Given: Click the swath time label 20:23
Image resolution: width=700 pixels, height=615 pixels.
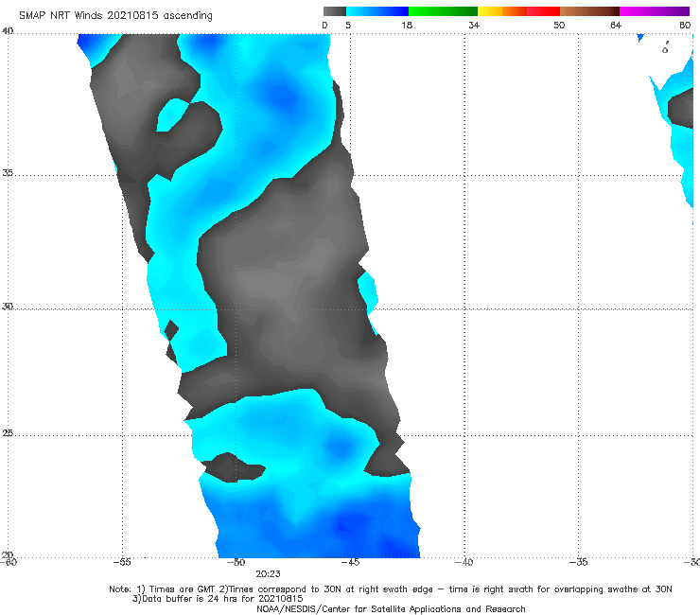Looking at the screenshot, I should (268, 574).
